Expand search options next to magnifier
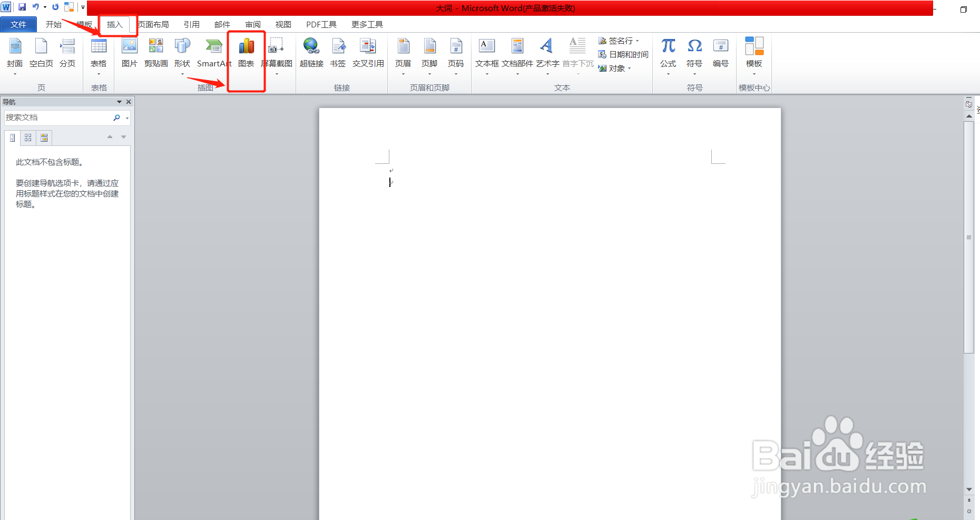Image resolution: width=980 pixels, height=520 pixels. pos(127,118)
